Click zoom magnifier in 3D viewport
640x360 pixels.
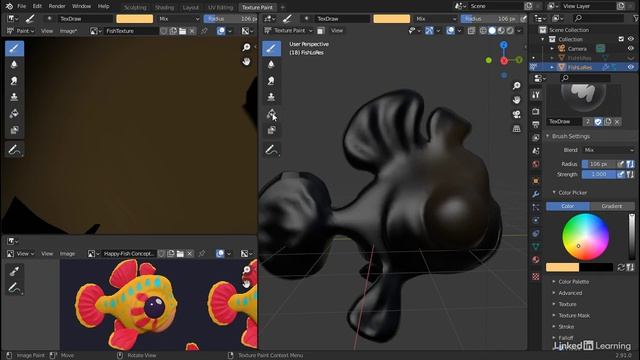coord(516,86)
